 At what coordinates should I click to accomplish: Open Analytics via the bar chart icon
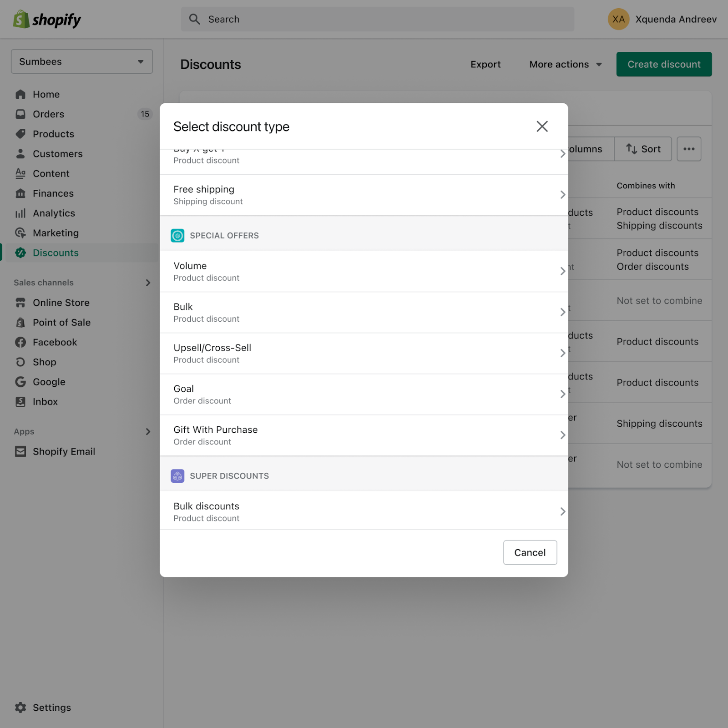(20, 213)
